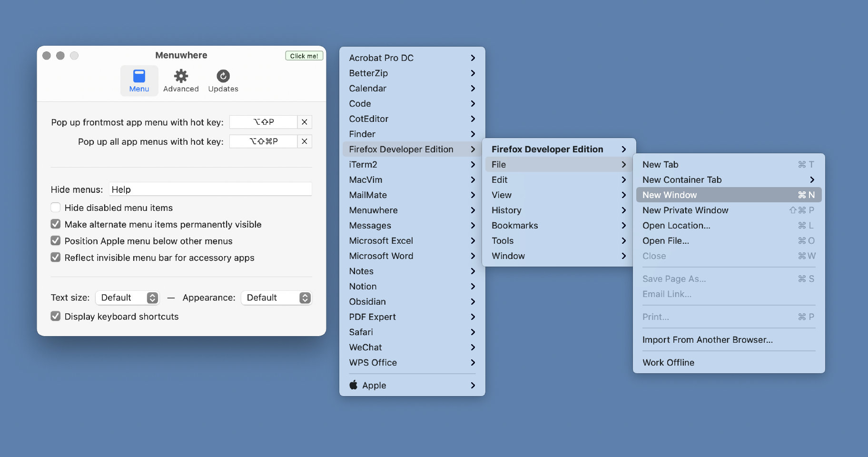The width and height of the screenshot is (868, 457).
Task: Open the Menu preferences tab icon
Action: [139, 77]
